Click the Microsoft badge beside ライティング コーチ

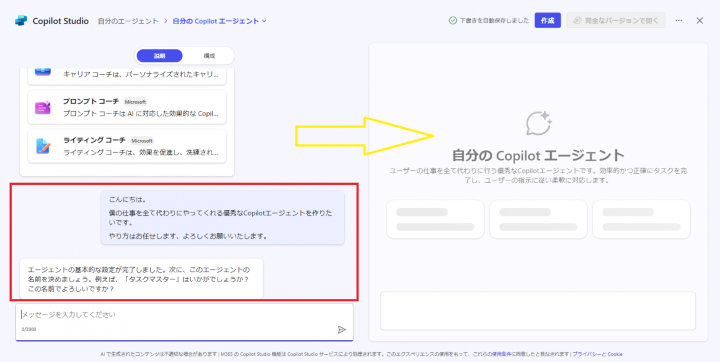point(142,141)
